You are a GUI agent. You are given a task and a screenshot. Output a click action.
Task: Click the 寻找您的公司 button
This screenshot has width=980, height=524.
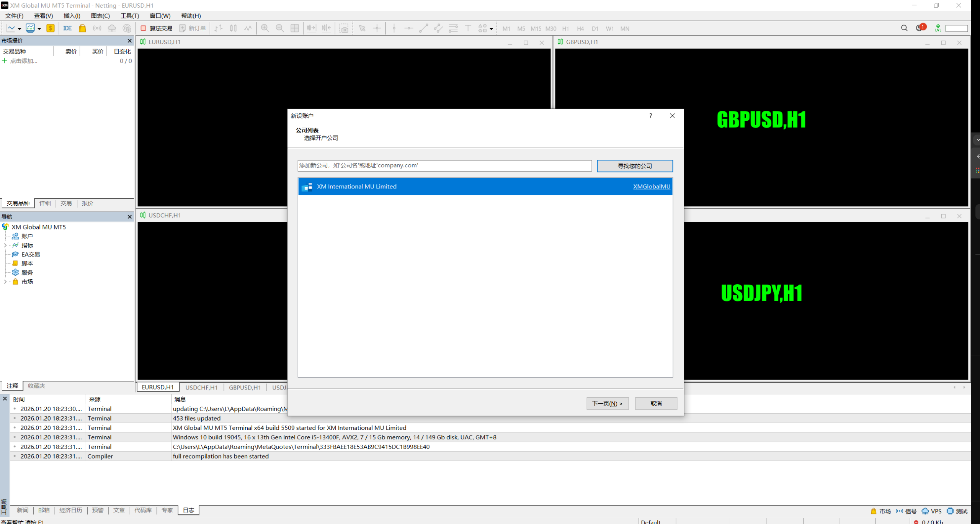pos(635,166)
